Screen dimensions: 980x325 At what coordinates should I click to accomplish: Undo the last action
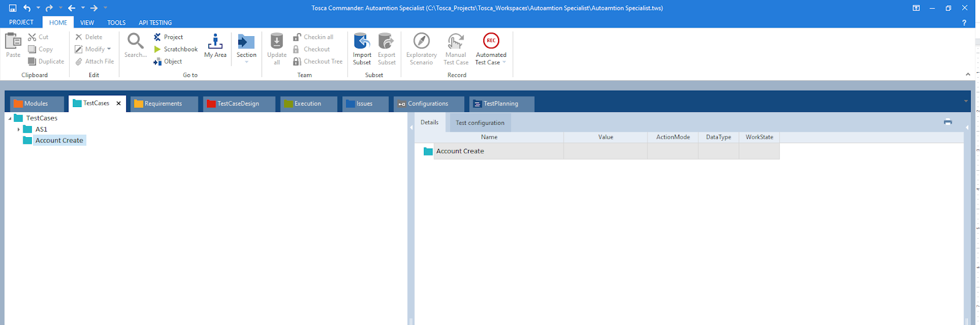click(x=27, y=8)
